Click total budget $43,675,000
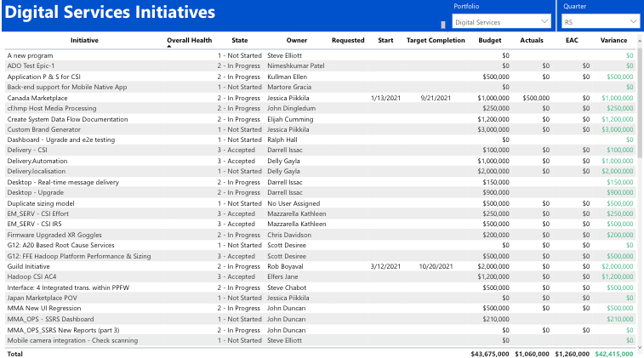The width and height of the screenshot is (644, 358). point(489,354)
